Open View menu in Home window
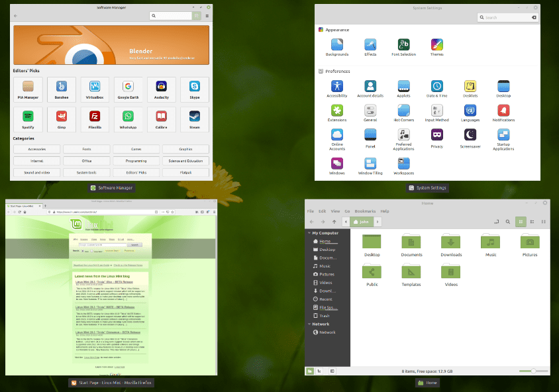The image size is (559, 392). click(335, 211)
